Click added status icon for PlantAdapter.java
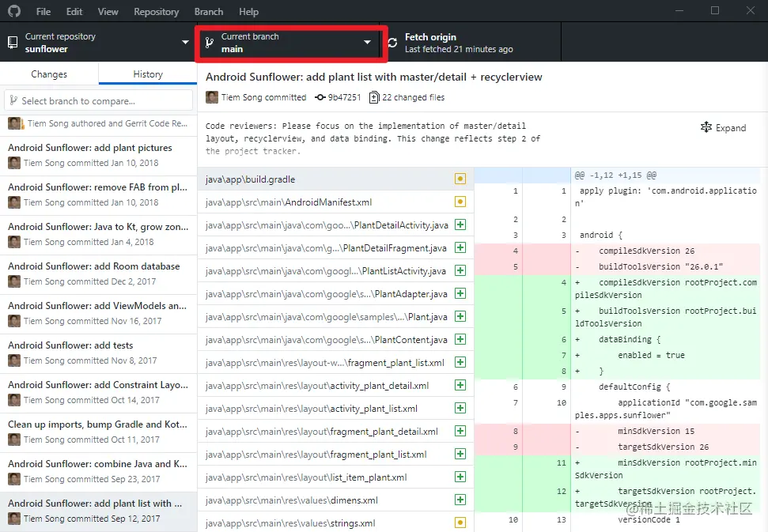This screenshot has height=532, width=768. point(460,293)
